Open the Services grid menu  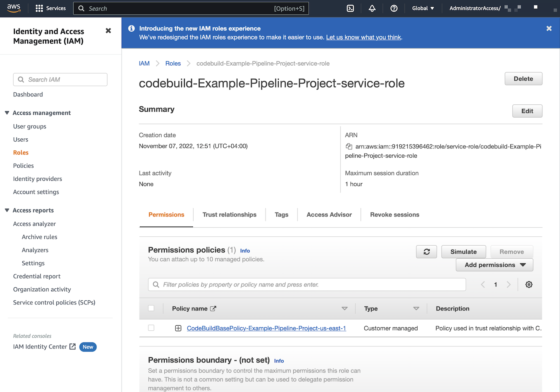50,8
